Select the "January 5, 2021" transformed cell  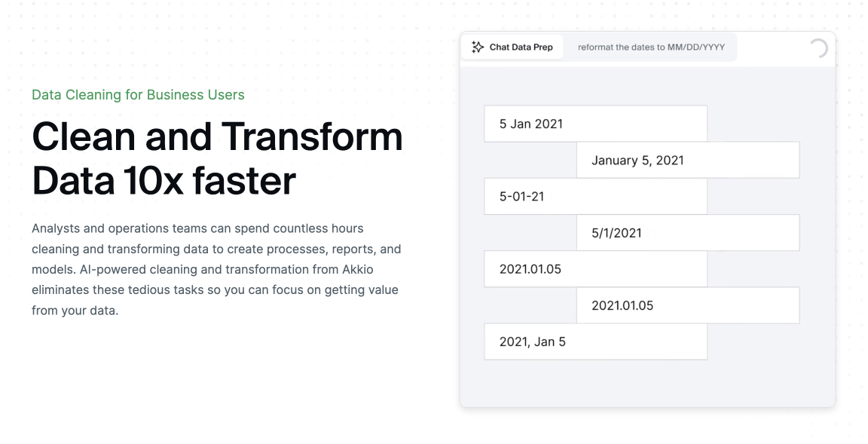687,160
